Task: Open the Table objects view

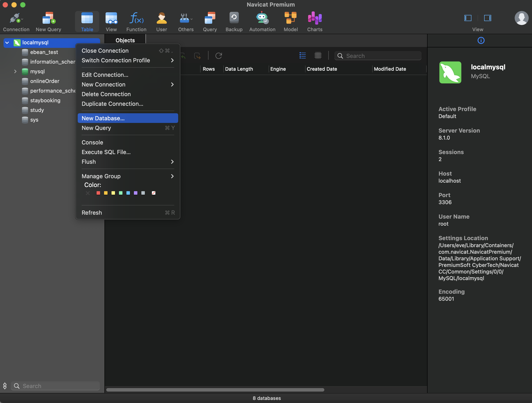Action: pyautogui.click(x=87, y=21)
